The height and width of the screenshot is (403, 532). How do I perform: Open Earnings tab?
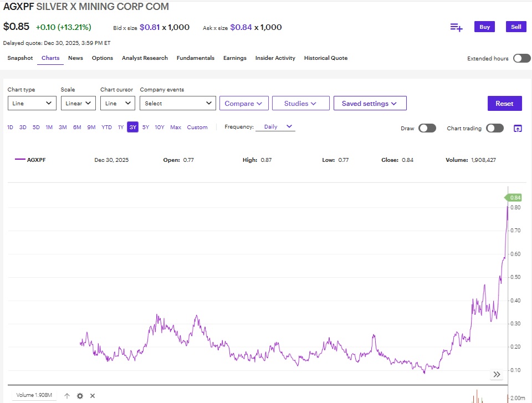[235, 58]
